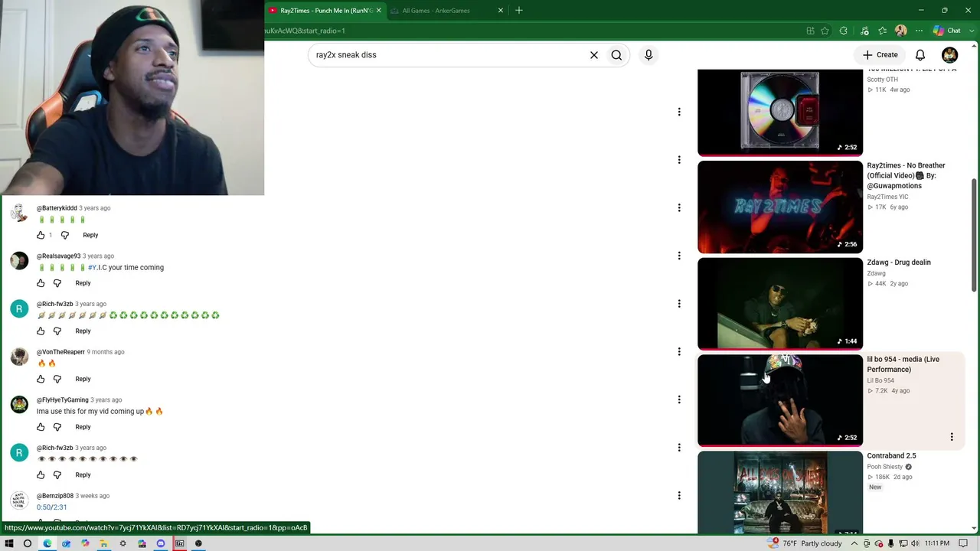Open a new browser tab

point(519,11)
